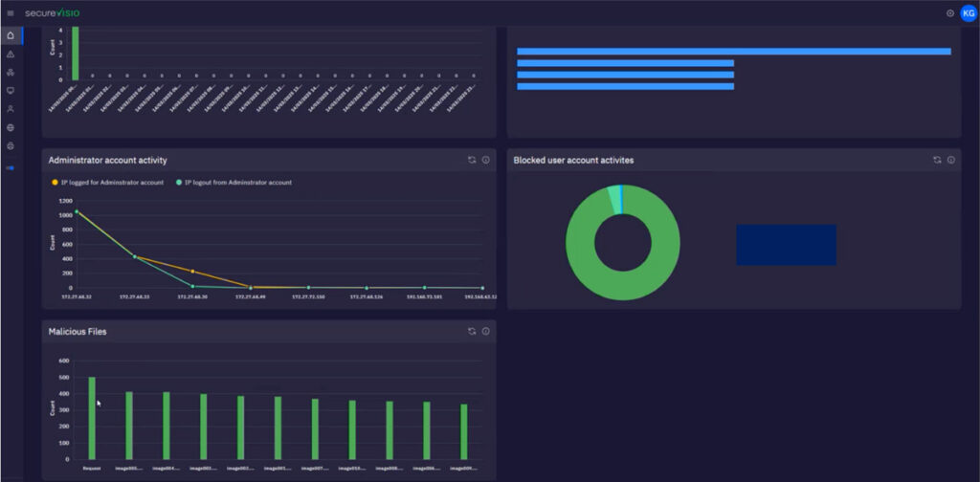Flip the sidebar toggle switch
Screen dimensions: 980x482
pyautogui.click(x=10, y=168)
